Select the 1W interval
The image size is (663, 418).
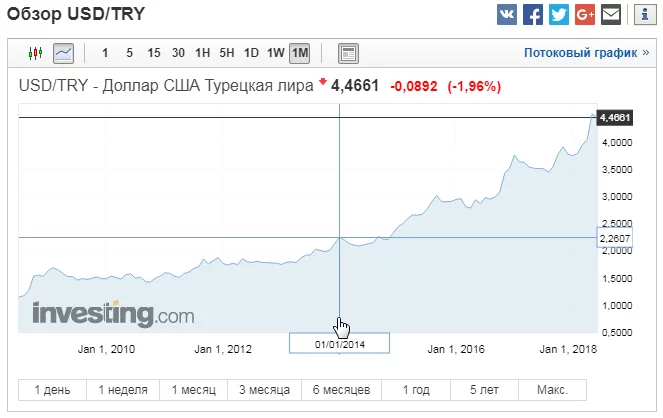(x=275, y=52)
